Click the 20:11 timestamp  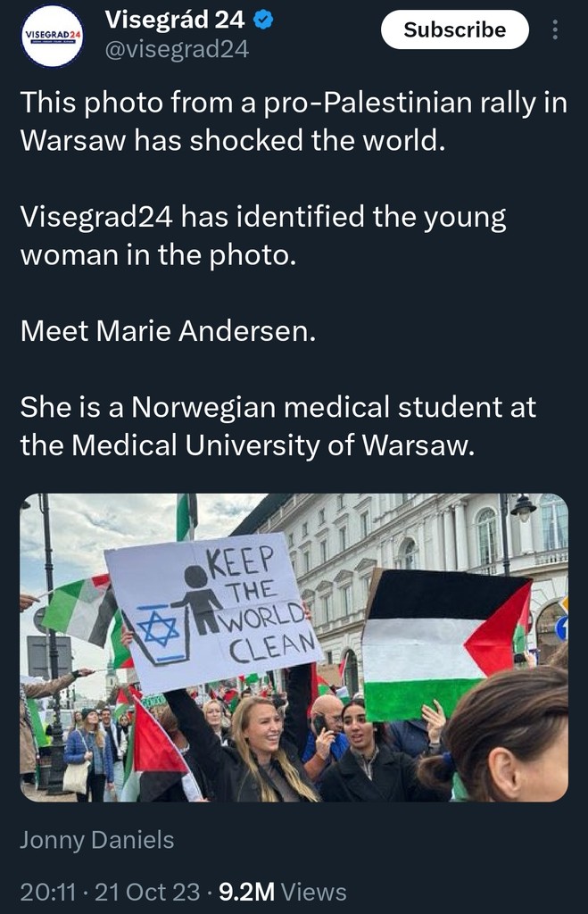(x=48, y=892)
